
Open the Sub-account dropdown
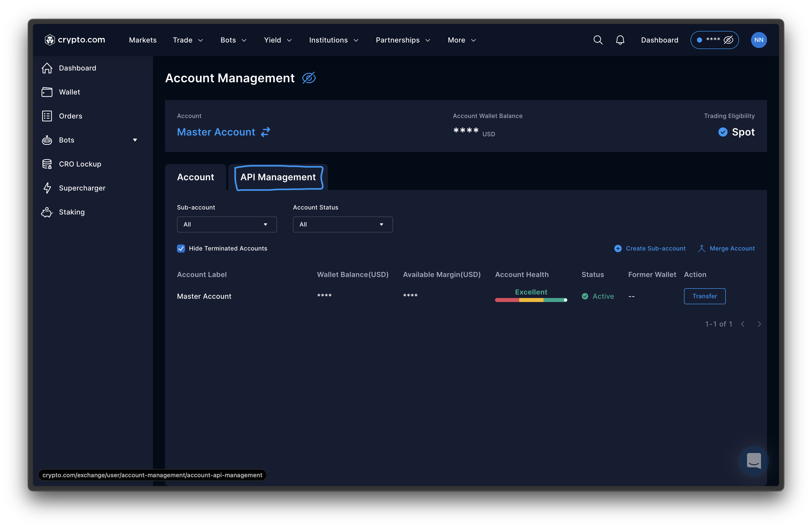(227, 224)
